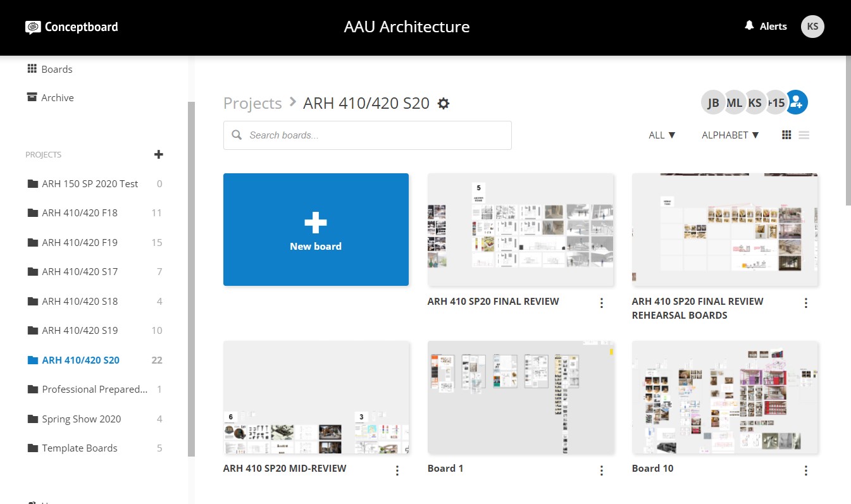
Task: Expand the ALL filter dropdown
Action: click(662, 135)
